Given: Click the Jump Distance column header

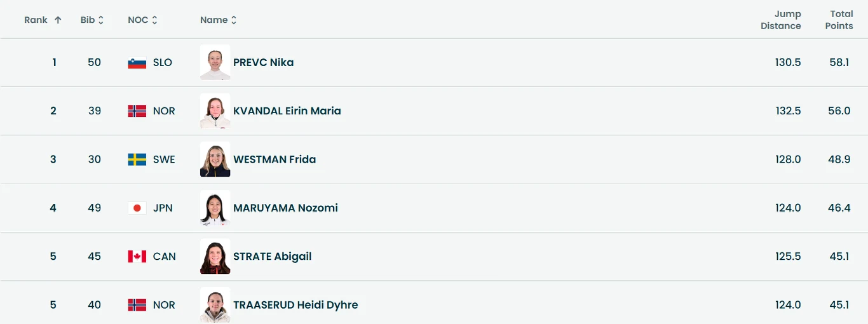Looking at the screenshot, I should 781,20.
